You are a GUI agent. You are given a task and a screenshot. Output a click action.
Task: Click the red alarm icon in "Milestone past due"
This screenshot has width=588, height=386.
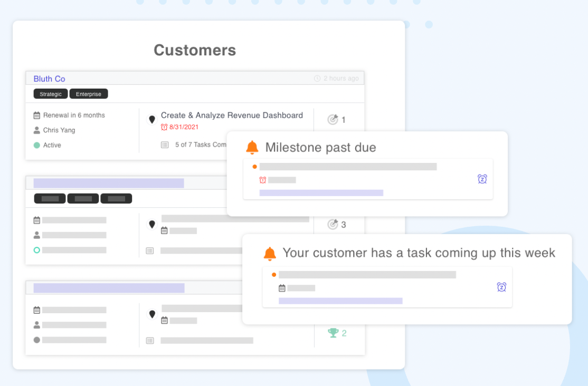point(263,180)
